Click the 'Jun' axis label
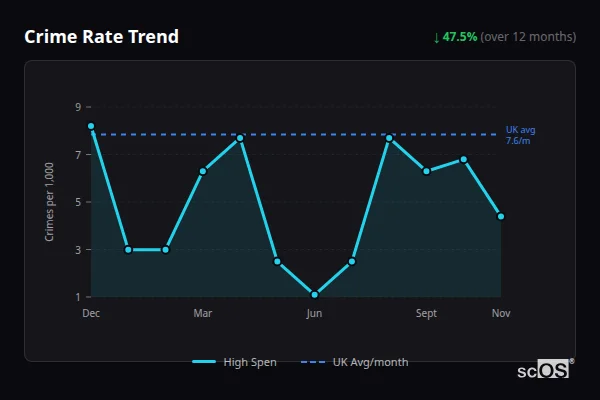This screenshot has height=400, width=600. point(314,313)
